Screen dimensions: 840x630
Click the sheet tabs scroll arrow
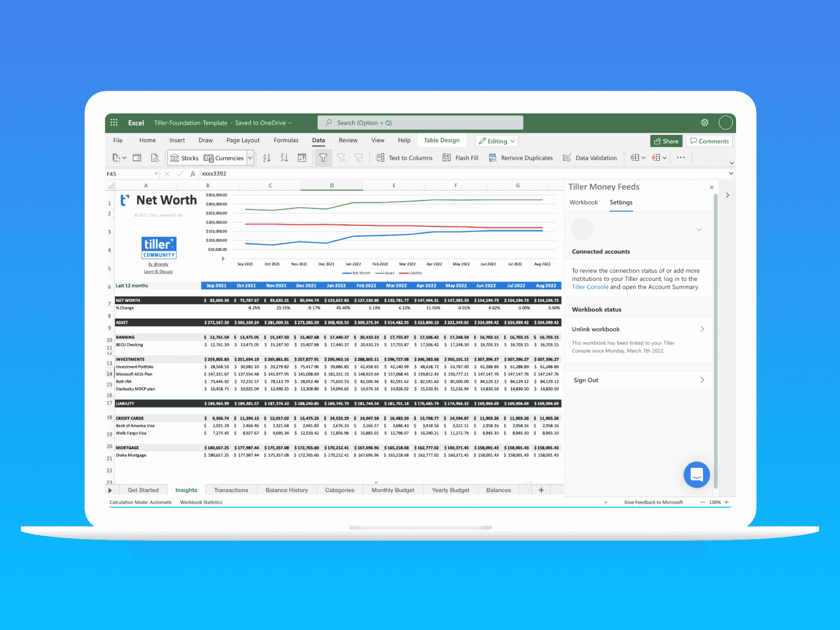tap(110, 490)
